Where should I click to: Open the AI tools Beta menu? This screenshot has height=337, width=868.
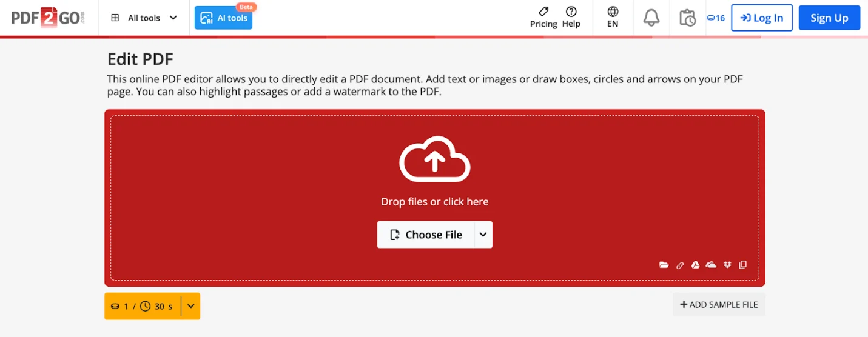224,18
